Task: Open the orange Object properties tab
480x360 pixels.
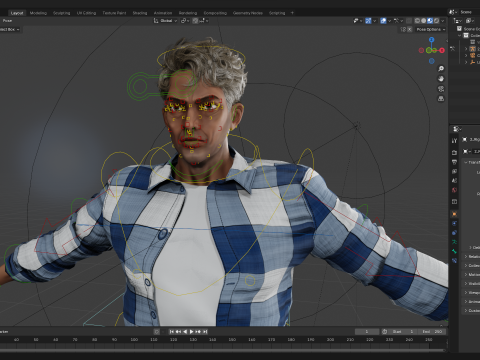Action: pos(454,214)
